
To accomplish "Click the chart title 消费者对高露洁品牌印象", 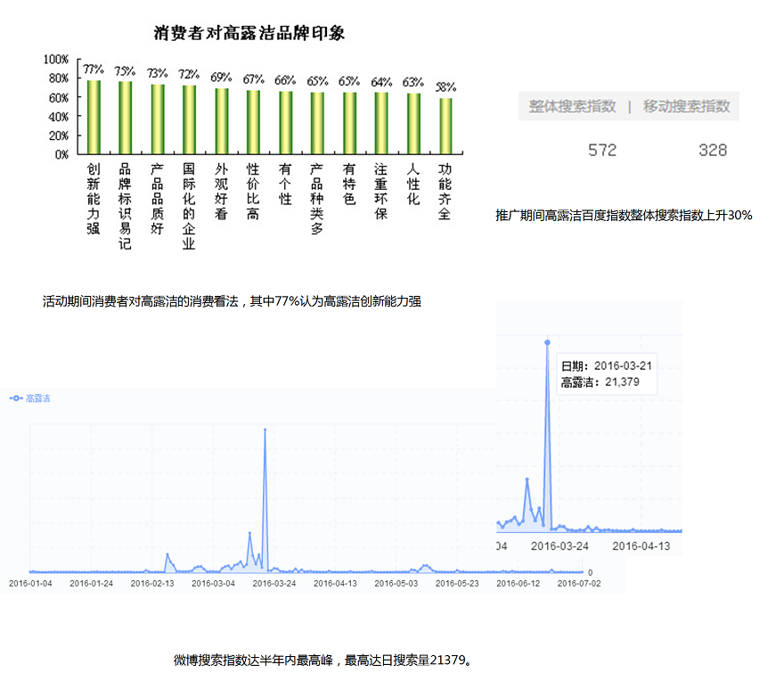I will coord(249,33).
